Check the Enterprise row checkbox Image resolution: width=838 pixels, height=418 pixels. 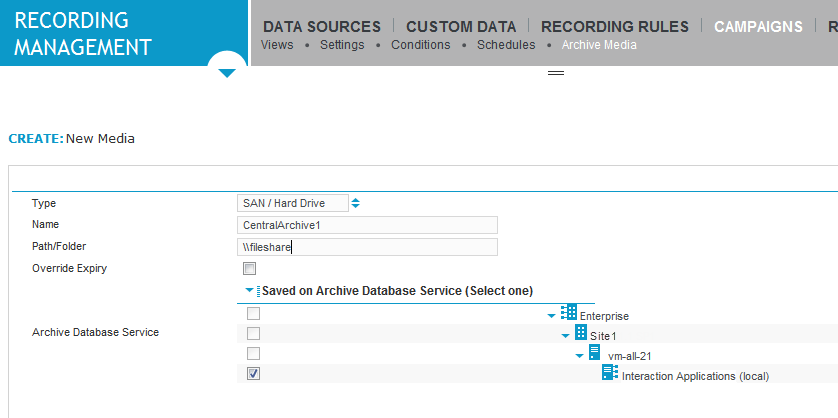pos(253,314)
